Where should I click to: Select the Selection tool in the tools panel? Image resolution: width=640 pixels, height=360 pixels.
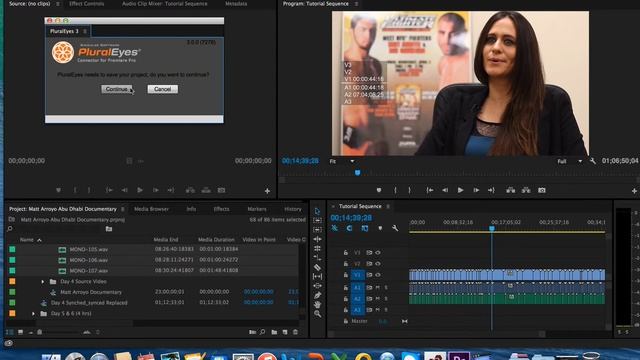(x=317, y=211)
